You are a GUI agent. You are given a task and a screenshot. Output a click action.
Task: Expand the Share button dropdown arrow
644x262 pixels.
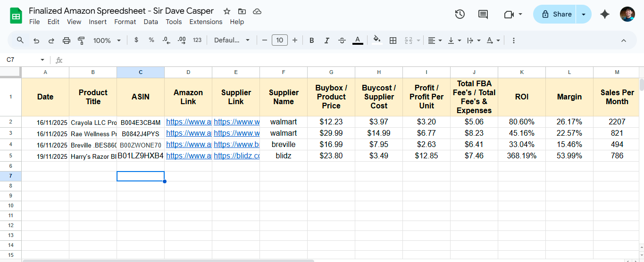click(x=584, y=14)
